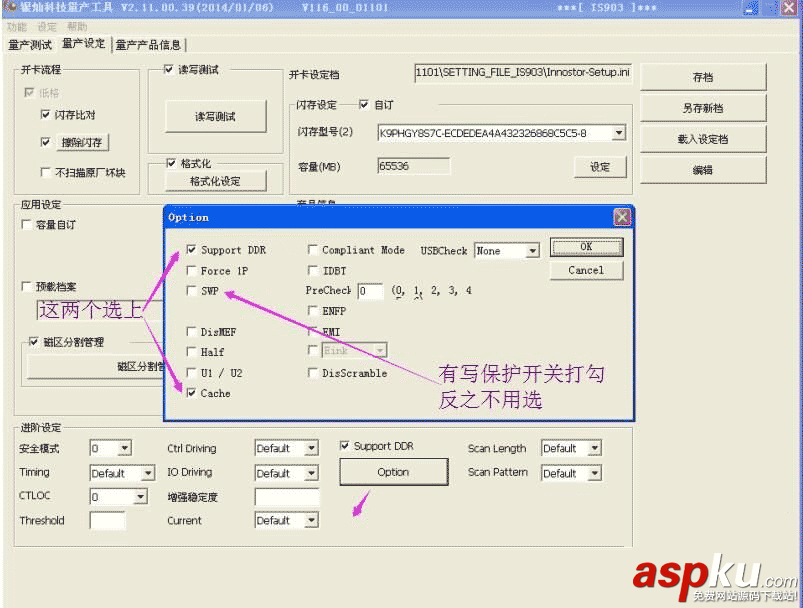803x608 pixels.
Task: Toggle the 自订 flash setting checkbox
Action: pos(364,104)
